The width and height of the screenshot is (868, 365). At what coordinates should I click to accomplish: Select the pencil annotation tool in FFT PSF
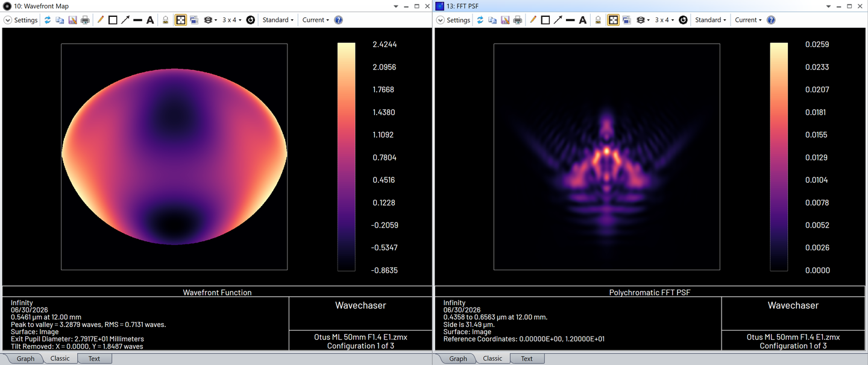pos(533,20)
